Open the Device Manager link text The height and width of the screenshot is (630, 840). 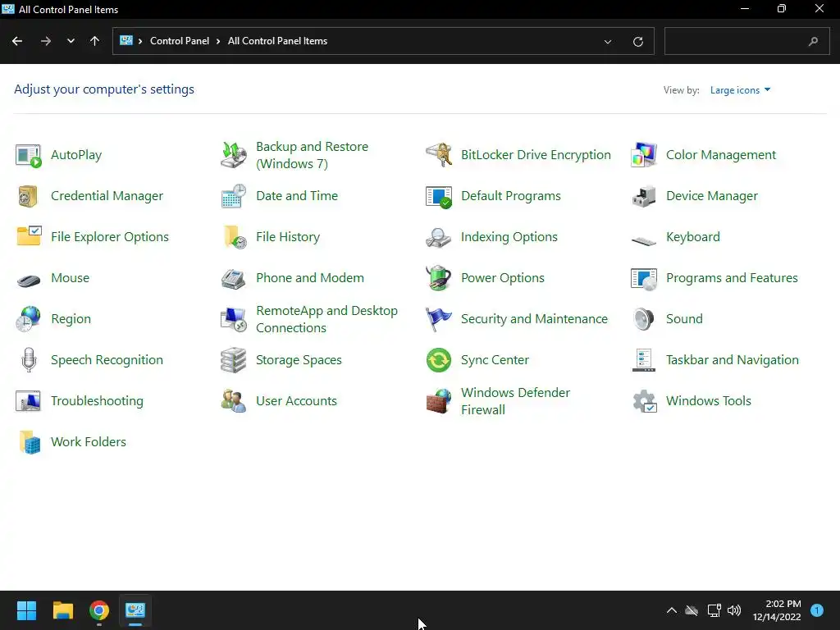[712, 196]
